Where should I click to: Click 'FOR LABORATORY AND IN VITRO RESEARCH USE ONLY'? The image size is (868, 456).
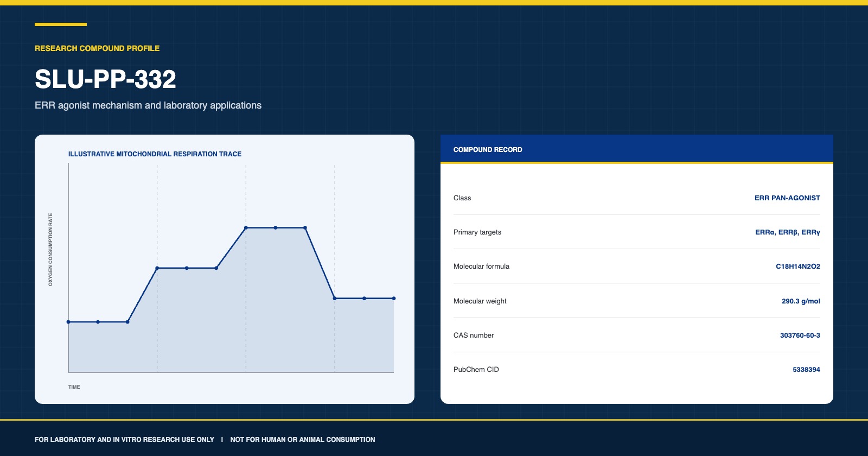point(124,440)
